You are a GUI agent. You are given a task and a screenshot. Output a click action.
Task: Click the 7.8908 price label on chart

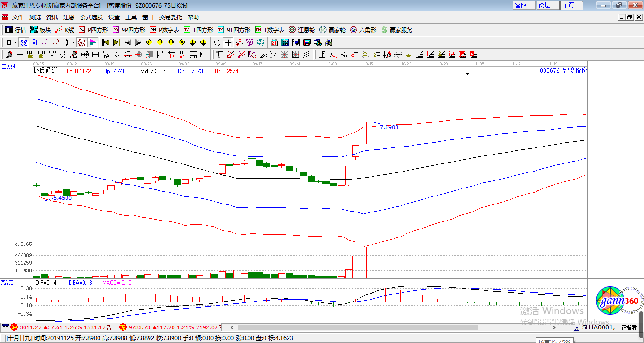click(389, 127)
